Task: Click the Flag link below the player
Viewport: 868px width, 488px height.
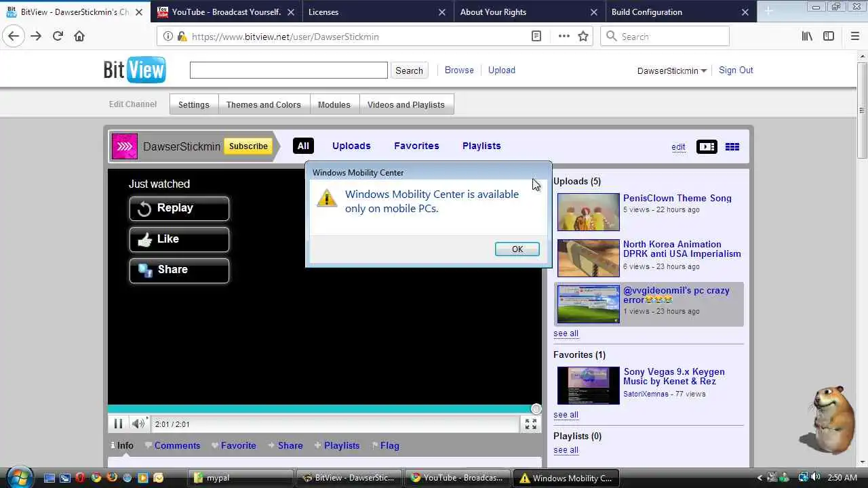Action: 390,445
